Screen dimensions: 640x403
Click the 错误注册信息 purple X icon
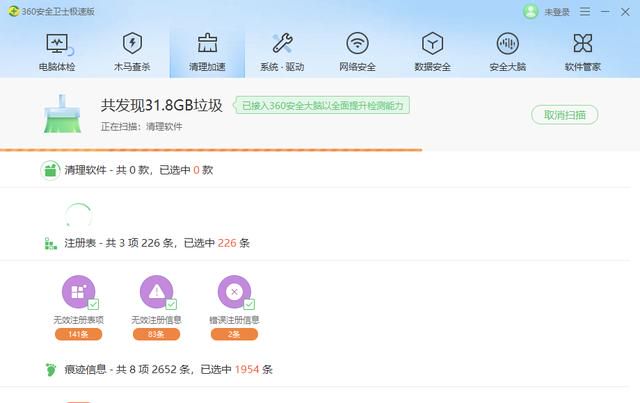pyautogui.click(x=234, y=292)
